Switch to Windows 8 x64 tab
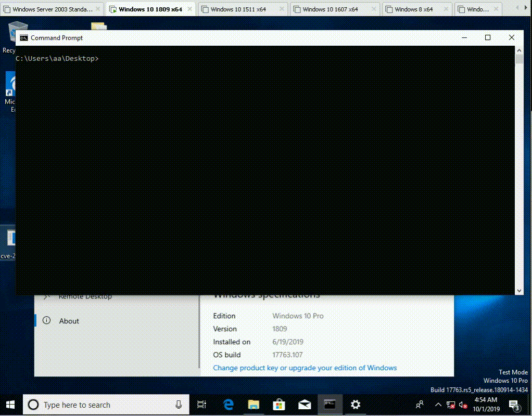The height and width of the screenshot is (416, 532). coord(413,9)
